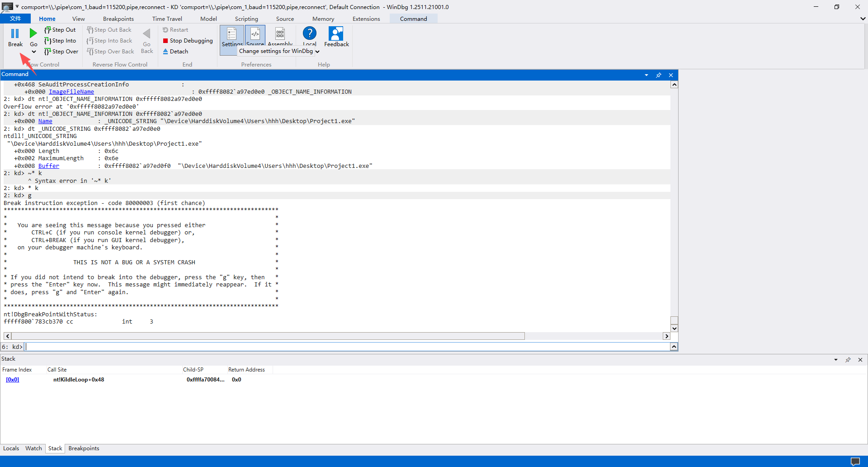Click the kd> command input field
Viewport: 868px width, 467px height.
[x=347, y=347]
